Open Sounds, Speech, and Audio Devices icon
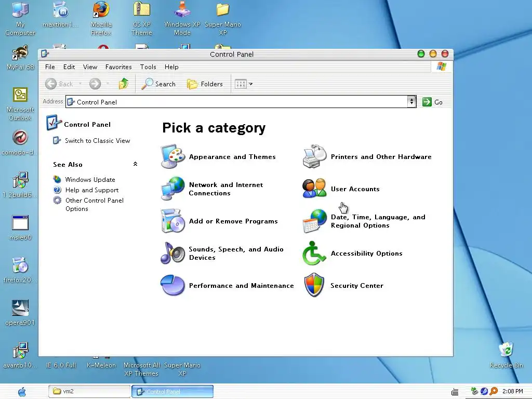 172,253
